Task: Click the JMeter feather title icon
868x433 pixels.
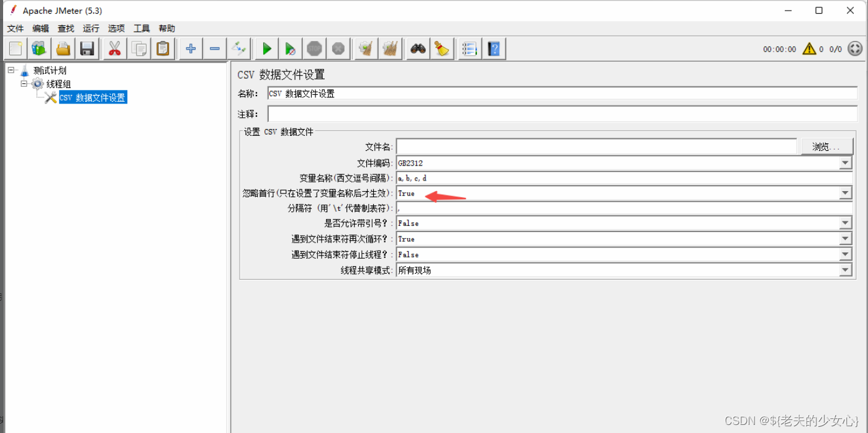Action: (13, 11)
